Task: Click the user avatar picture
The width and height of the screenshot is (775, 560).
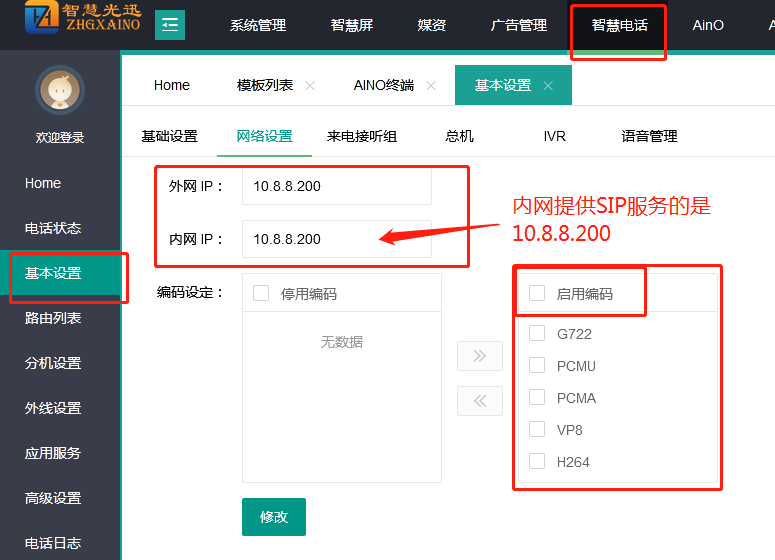Action: [60, 90]
